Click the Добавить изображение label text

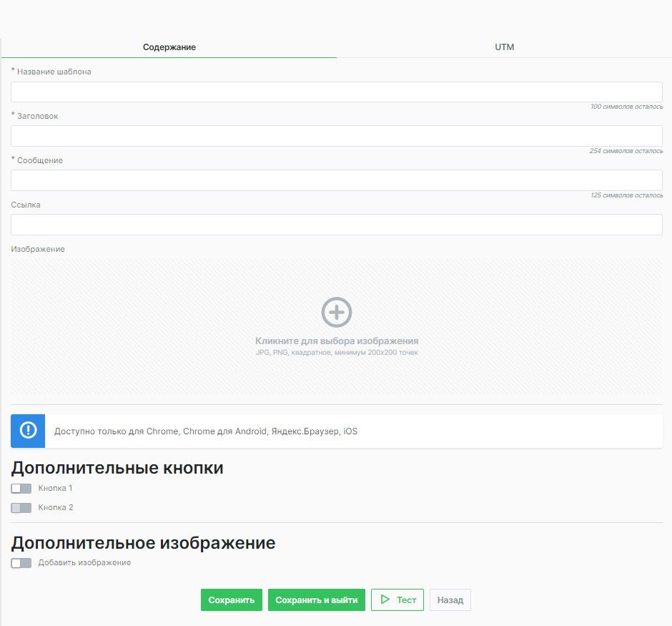click(84, 563)
